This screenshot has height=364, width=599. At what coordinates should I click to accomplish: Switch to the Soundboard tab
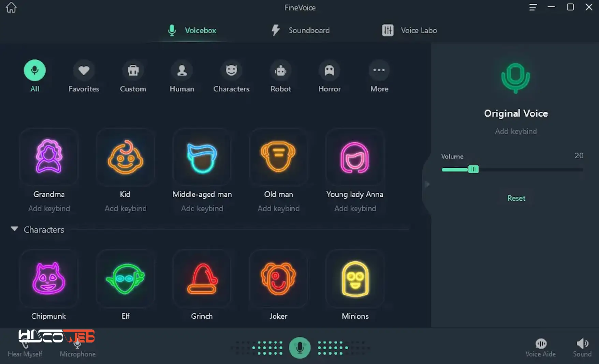pyautogui.click(x=301, y=30)
